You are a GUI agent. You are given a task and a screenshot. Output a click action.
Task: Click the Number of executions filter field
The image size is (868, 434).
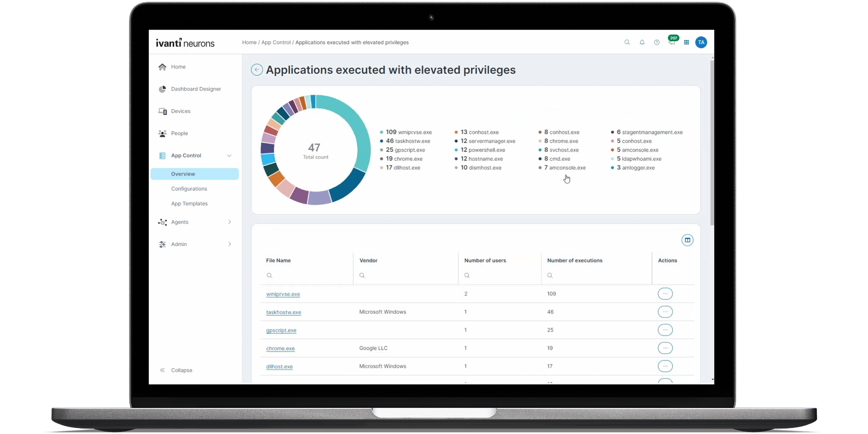pos(596,275)
